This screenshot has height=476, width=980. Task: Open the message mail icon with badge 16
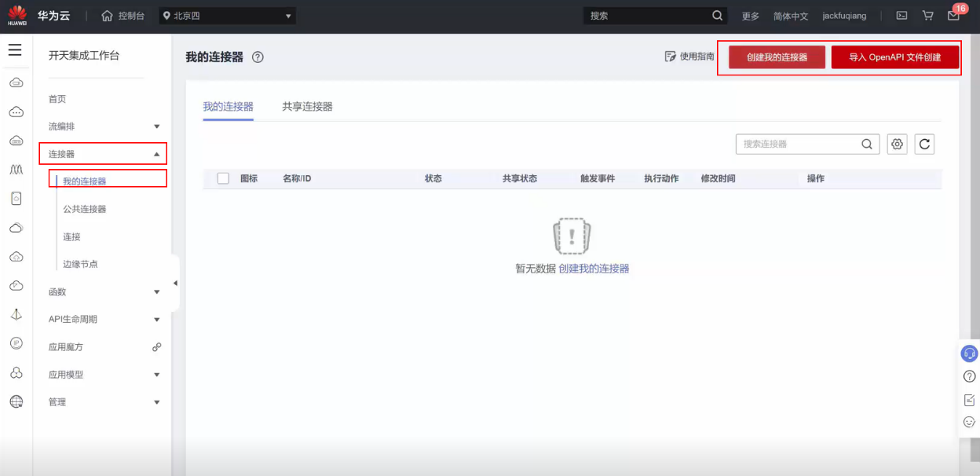[x=953, y=15]
